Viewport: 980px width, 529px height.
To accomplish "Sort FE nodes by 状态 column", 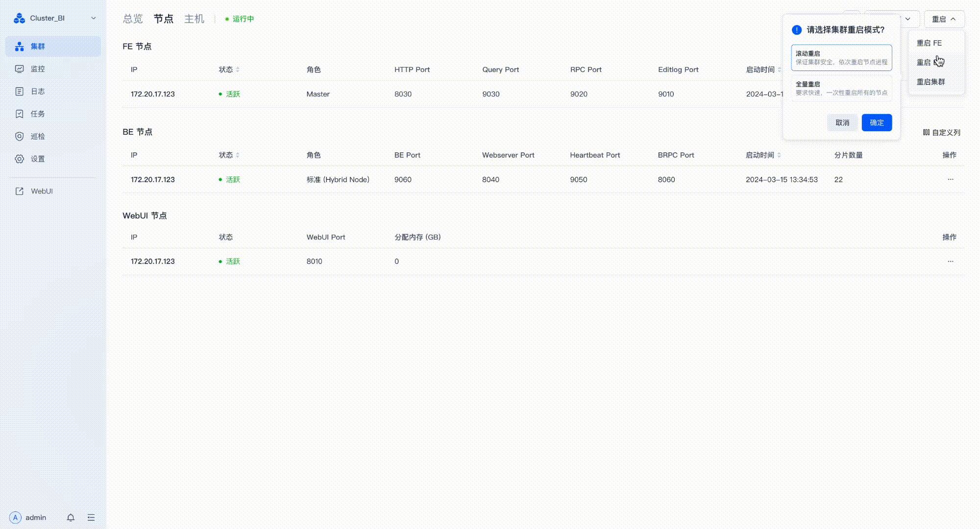I will 238,70.
